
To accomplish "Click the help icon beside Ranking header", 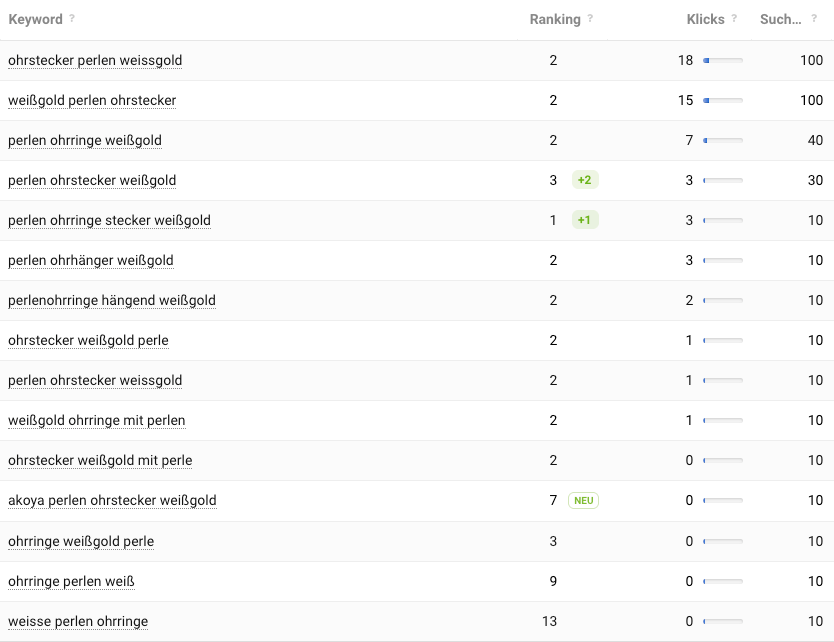I will tap(590, 18).
